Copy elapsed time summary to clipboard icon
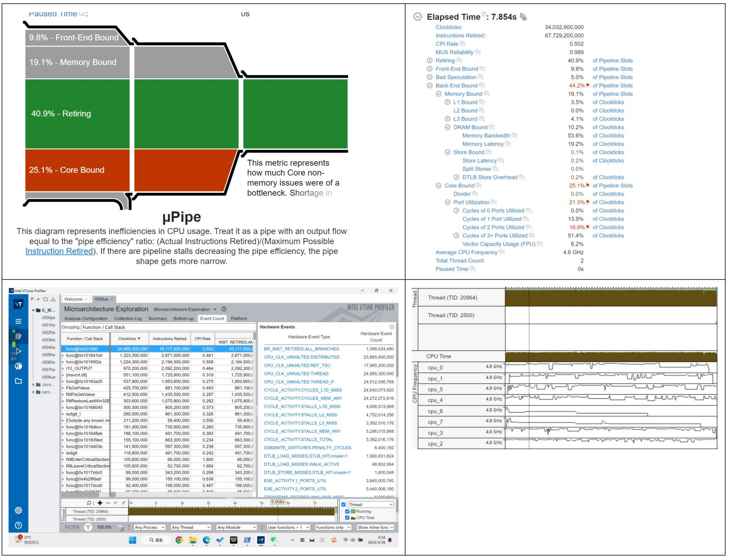Image resolution: width=729 pixels, height=560 pixels. [523, 17]
